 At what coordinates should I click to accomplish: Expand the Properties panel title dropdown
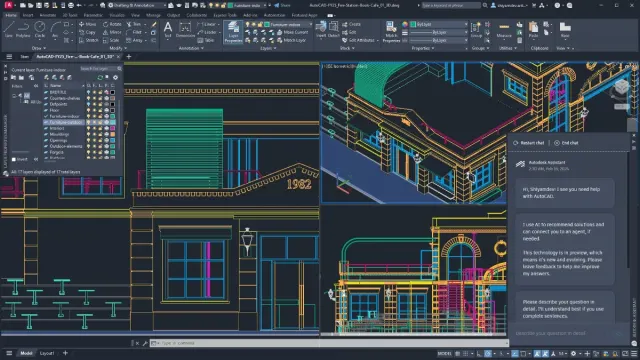[422, 48]
